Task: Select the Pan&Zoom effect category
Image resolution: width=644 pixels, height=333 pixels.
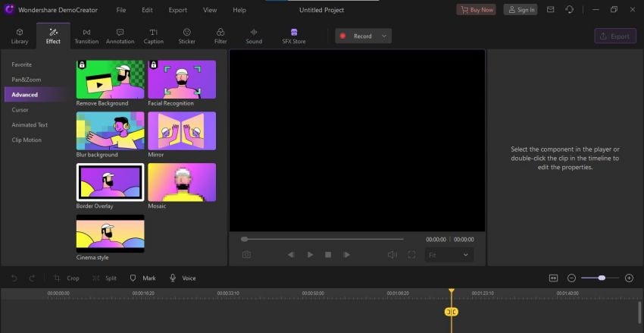Action: (x=27, y=80)
